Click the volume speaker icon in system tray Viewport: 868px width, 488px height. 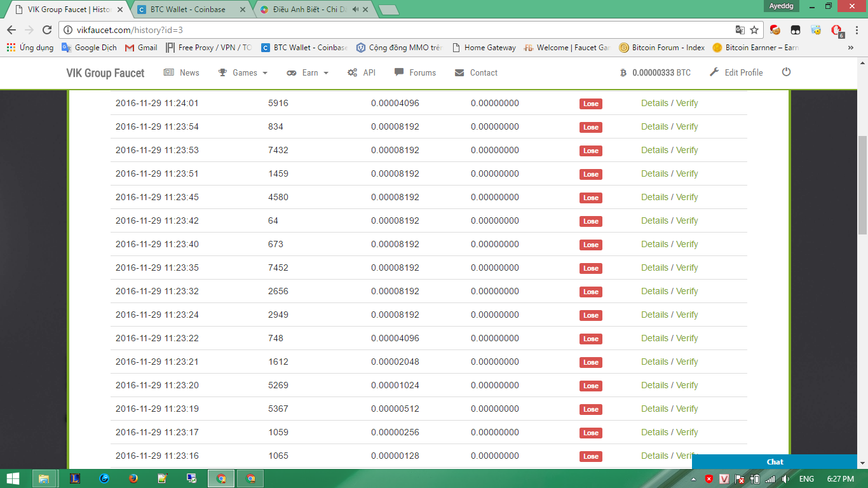pyautogui.click(x=786, y=478)
